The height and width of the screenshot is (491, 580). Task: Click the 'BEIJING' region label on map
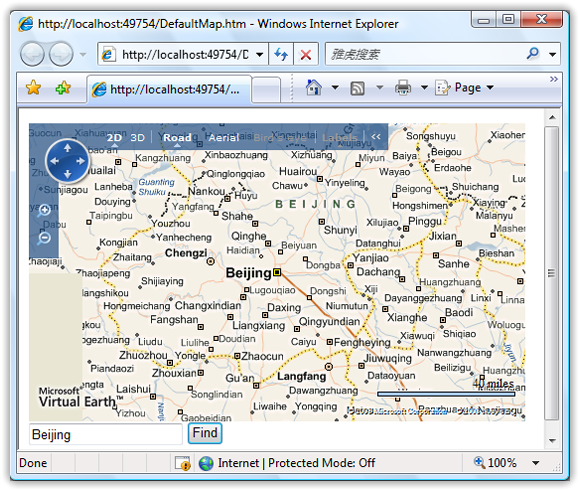pos(315,204)
